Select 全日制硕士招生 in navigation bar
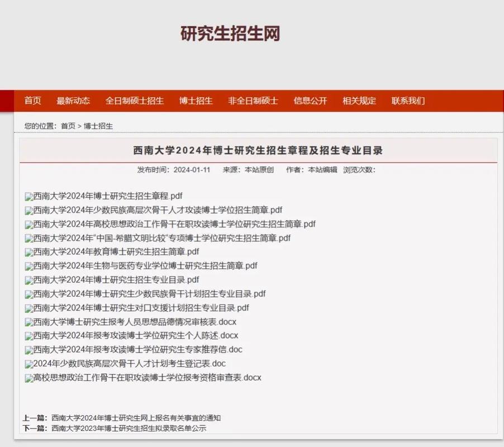This screenshot has width=504, height=447. (135, 101)
